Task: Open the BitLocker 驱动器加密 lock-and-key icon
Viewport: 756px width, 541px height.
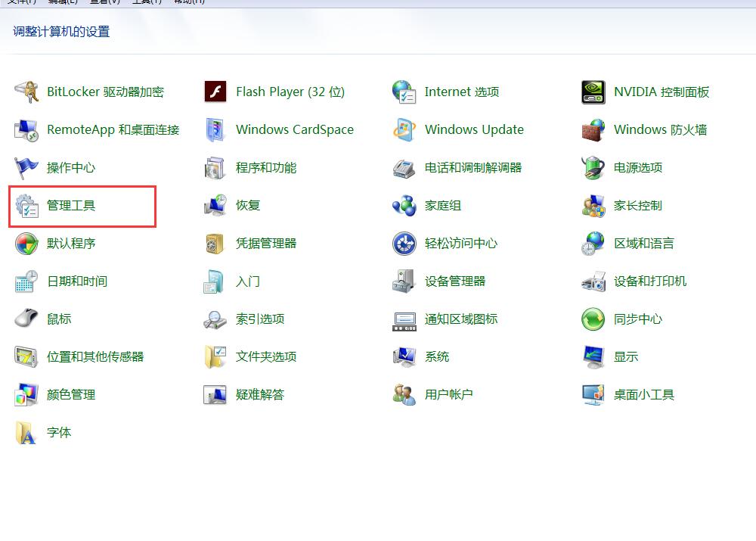Action: click(x=26, y=92)
